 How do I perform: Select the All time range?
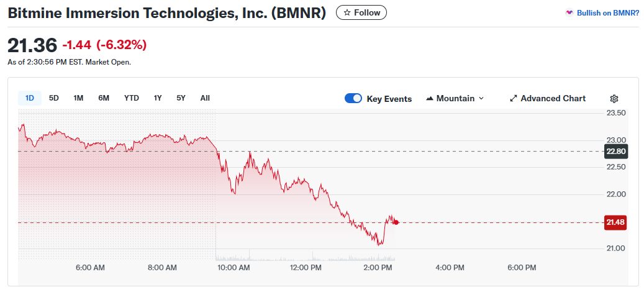[205, 98]
